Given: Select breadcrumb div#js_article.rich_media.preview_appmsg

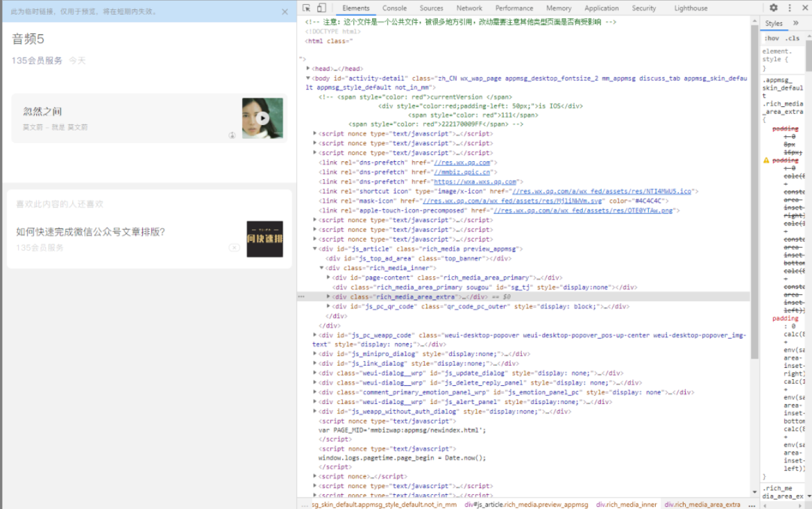Looking at the screenshot, I should (x=526, y=504).
